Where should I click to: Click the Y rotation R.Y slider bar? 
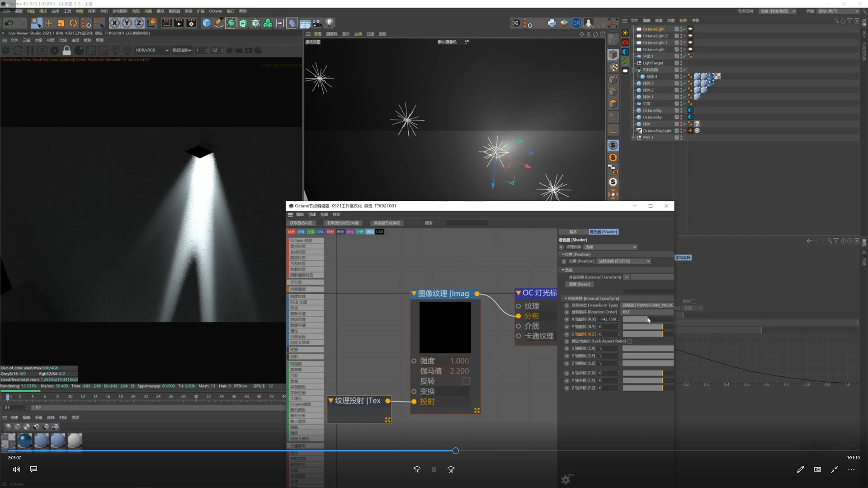(642, 327)
